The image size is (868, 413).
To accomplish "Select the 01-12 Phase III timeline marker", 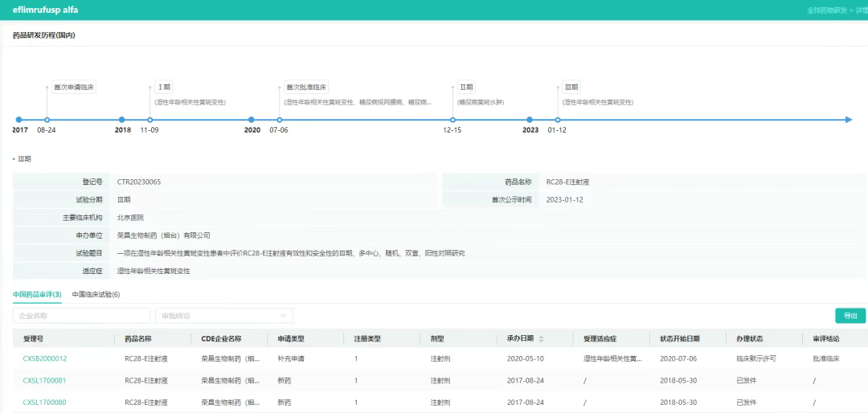I will tap(557, 120).
